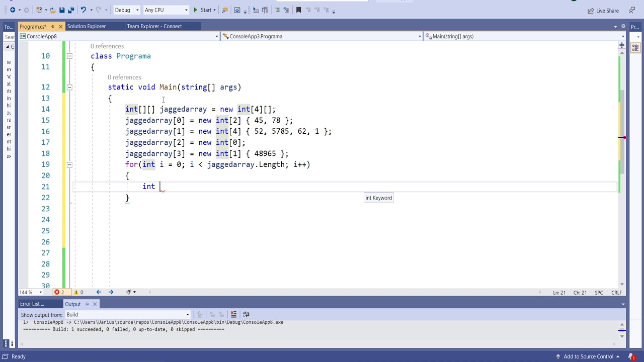Pin the Program.cs tab
The width and height of the screenshot is (644, 362).
(53, 26)
